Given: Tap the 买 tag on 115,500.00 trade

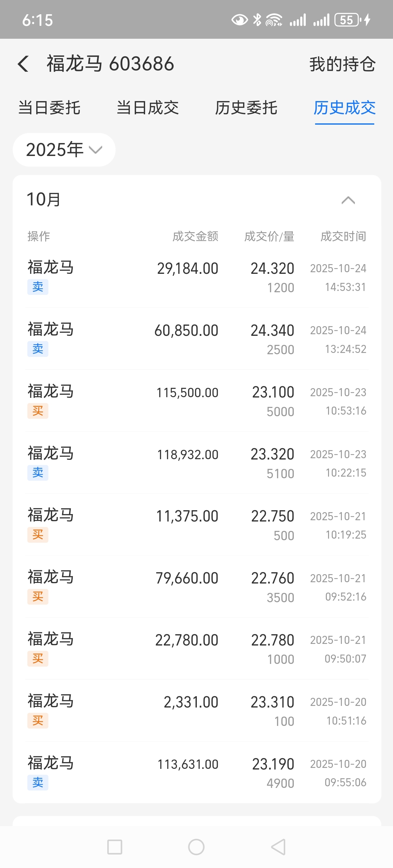Looking at the screenshot, I should pyautogui.click(x=38, y=411).
